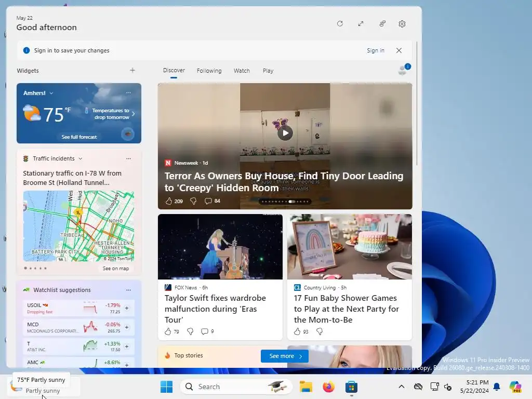This screenshot has width=532, height=399.
Task: Add USOIL to watchlist
Action: pos(127,308)
